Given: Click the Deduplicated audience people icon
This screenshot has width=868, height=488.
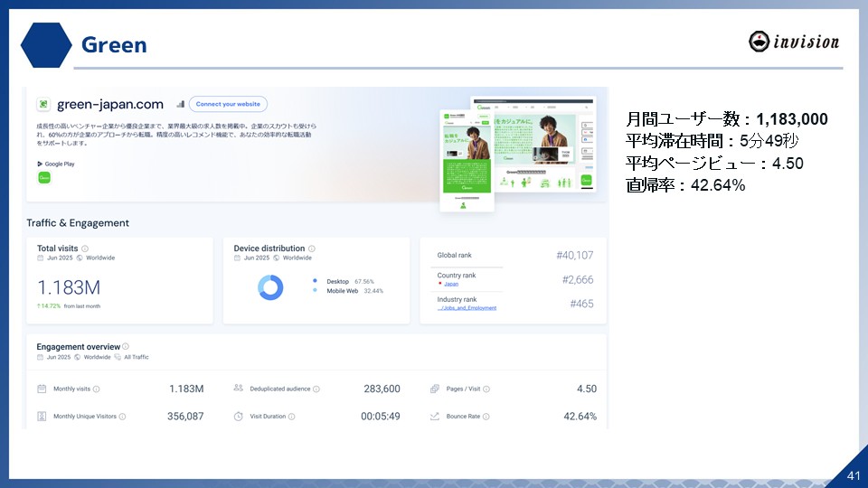Looking at the screenshot, I should [238, 389].
